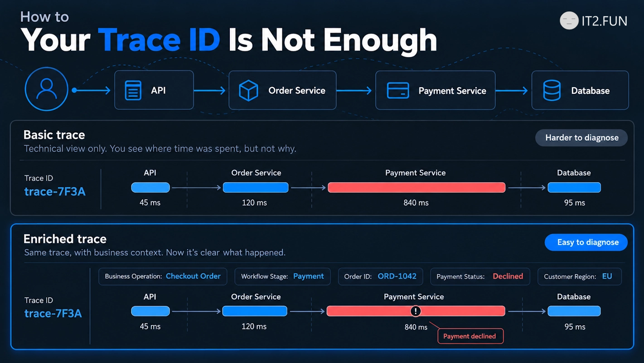
Task: Click the "Payment Service" label in the top flow
Action: pos(452,91)
